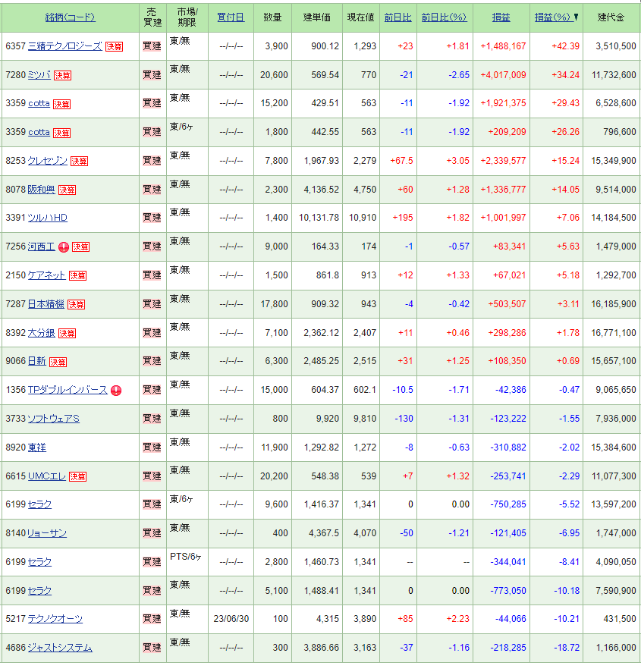Sort by 銘柄(コード) column header
The width and height of the screenshot is (641, 672).
71,17
